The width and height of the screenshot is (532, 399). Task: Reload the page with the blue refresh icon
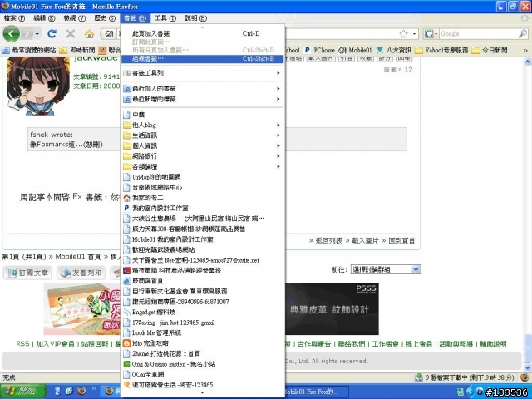pyautogui.click(x=52, y=33)
